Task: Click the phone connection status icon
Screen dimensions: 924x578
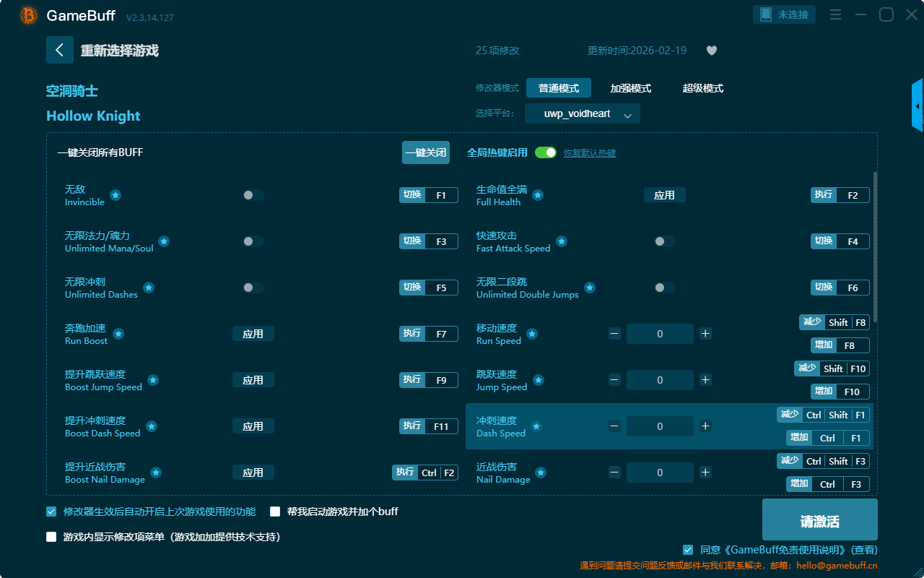Action: point(765,14)
